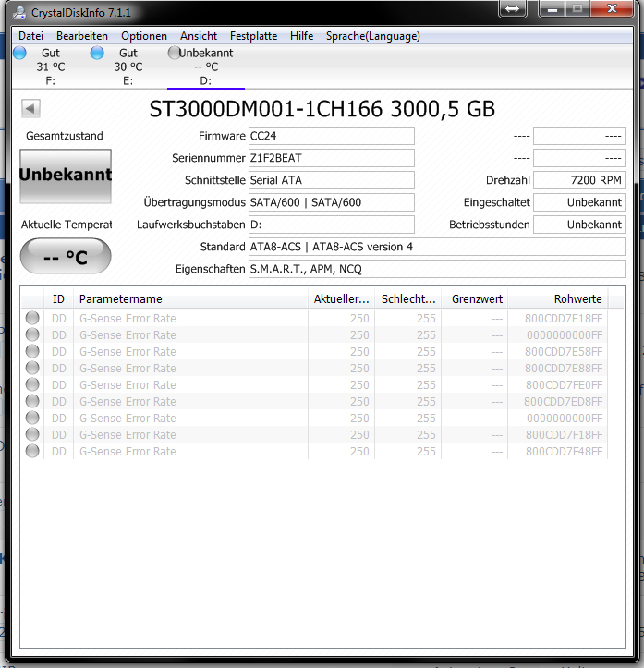Click gray status circle for drive D:
Image resolution: width=644 pixels, height=668 pixels.
pyautogui.click(x=174, y=53)
